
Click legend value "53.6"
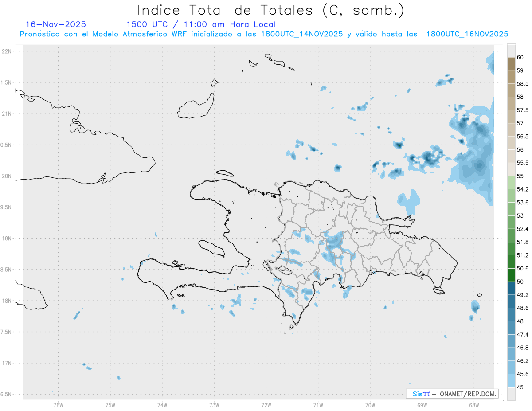tap(523, 202)
